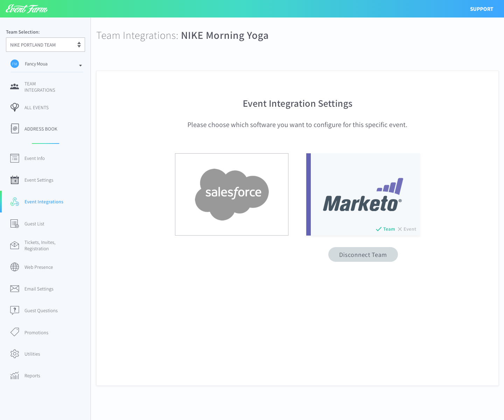504x420 pixels.
Task: Expand the Fancy Moua user menu arrow
Action: 80,65
